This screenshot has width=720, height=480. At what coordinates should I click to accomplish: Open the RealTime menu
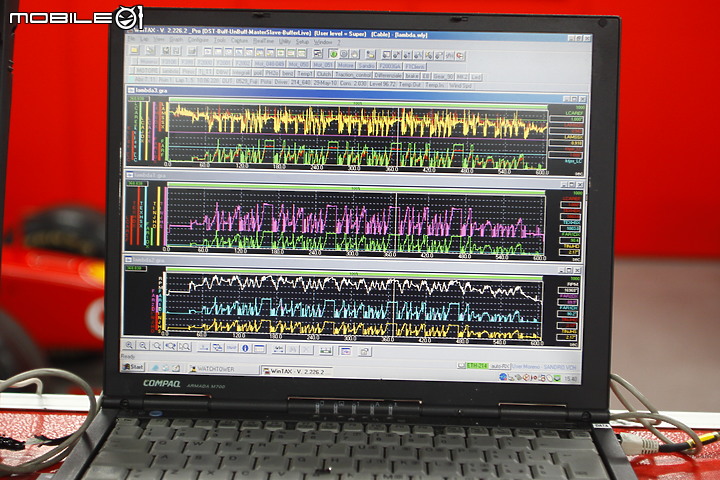(263, 42)
